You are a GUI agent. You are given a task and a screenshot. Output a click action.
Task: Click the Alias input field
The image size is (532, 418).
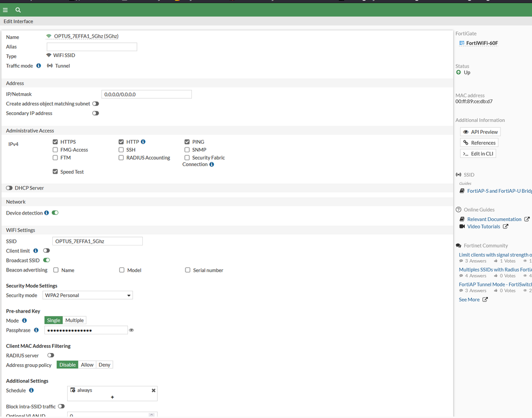[92, 47]
